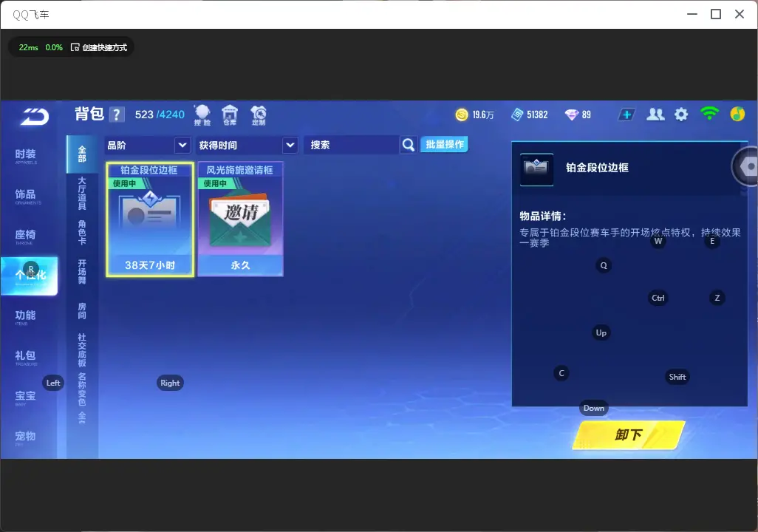
Task: Click the Shift key overlay button
Action: pos(677,377)
